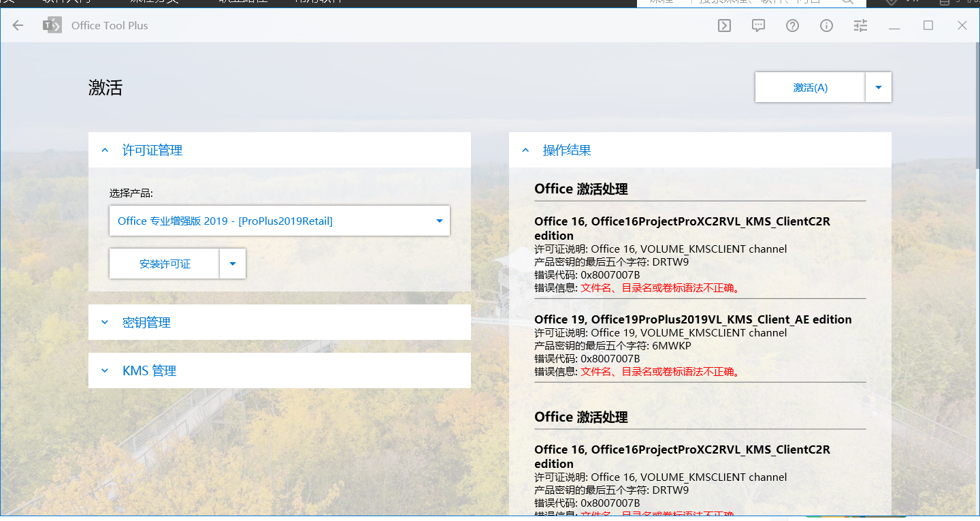Image resolution: width=980 pixels, height=521 pixels.
Task: Click product key text DRTW9 in first result
Action: (671, 262)
